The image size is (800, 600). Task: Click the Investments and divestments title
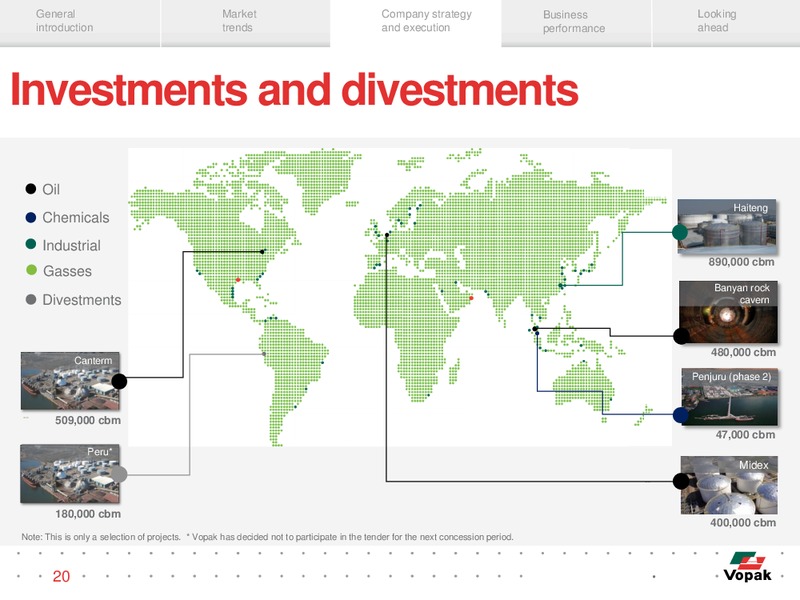294,90
